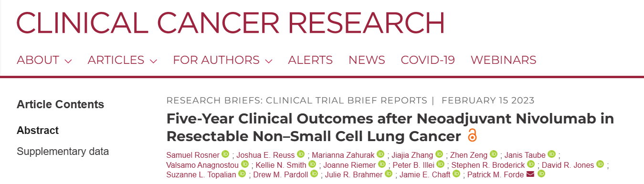Jump to the Abstract section
This screenshot has width=644, height=184.
coord(38,130)
